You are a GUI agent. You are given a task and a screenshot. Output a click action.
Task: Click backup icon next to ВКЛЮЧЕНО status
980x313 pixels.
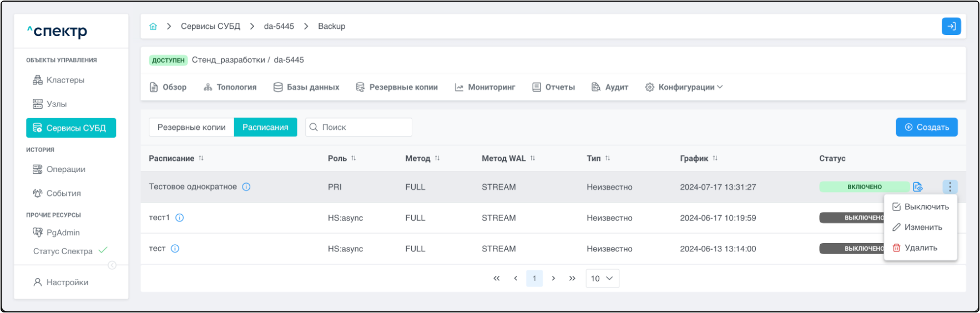pos(918,187)
